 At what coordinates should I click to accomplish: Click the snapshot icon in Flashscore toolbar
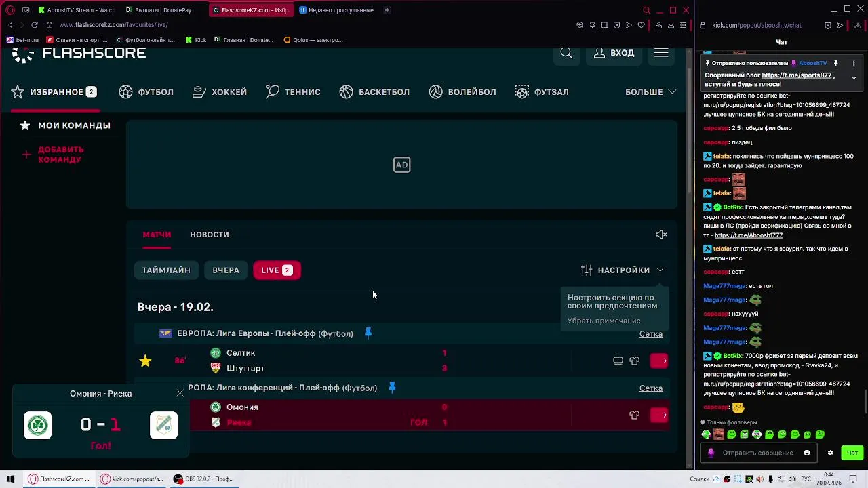click(x=604, y=25)
